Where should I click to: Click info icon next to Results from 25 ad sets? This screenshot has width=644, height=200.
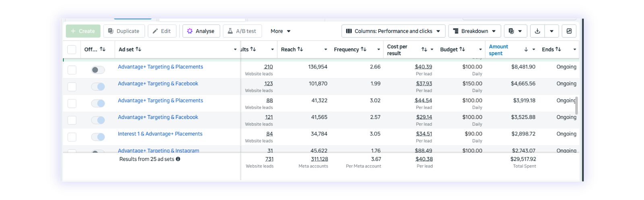pos(178,159)
